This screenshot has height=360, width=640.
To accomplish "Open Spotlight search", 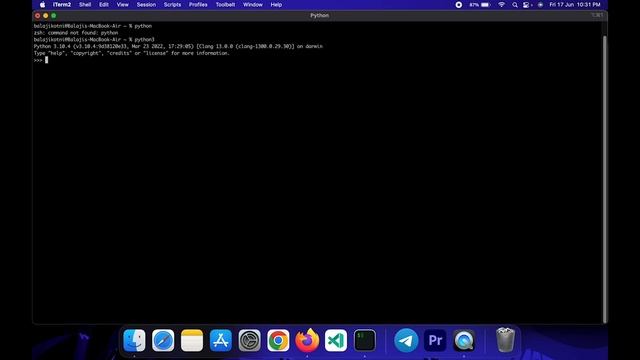I will pos(515,5).
